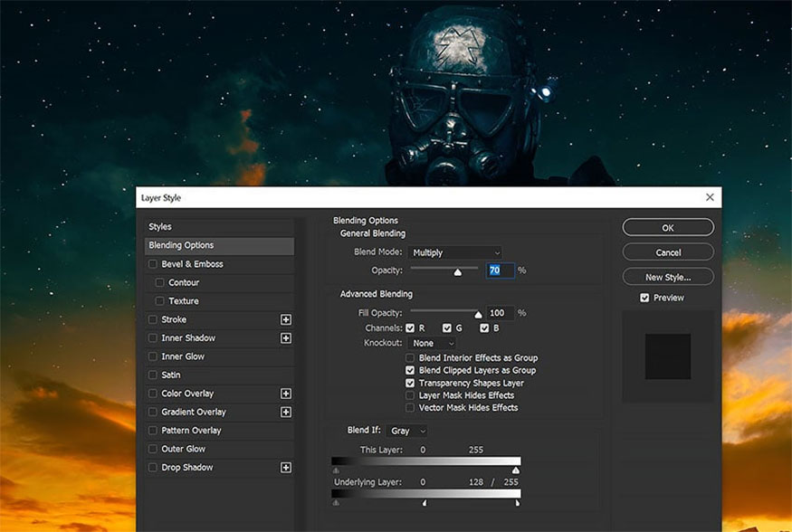Screen dimensions: 792x532
Task: Click the Fill Opacity slider handle
Action: 478,315
